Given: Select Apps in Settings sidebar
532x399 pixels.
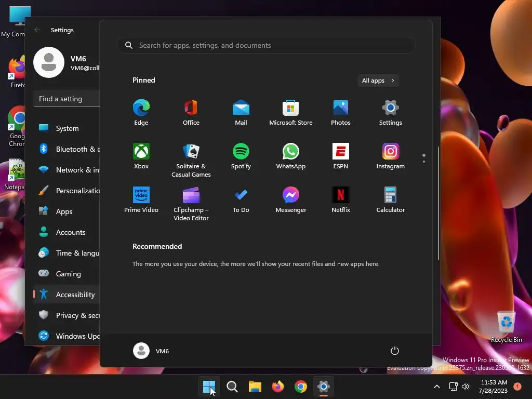Looking at the screenshot, I should coord(66,211).
